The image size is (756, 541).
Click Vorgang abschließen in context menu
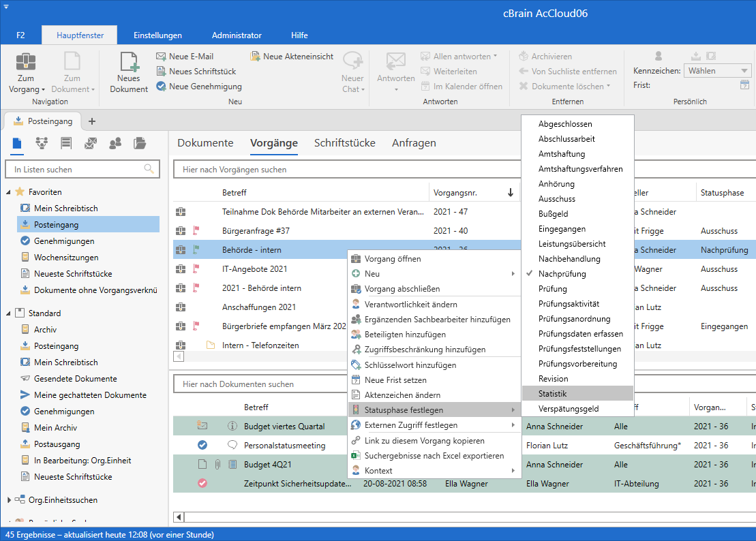[x=402, y=289]
